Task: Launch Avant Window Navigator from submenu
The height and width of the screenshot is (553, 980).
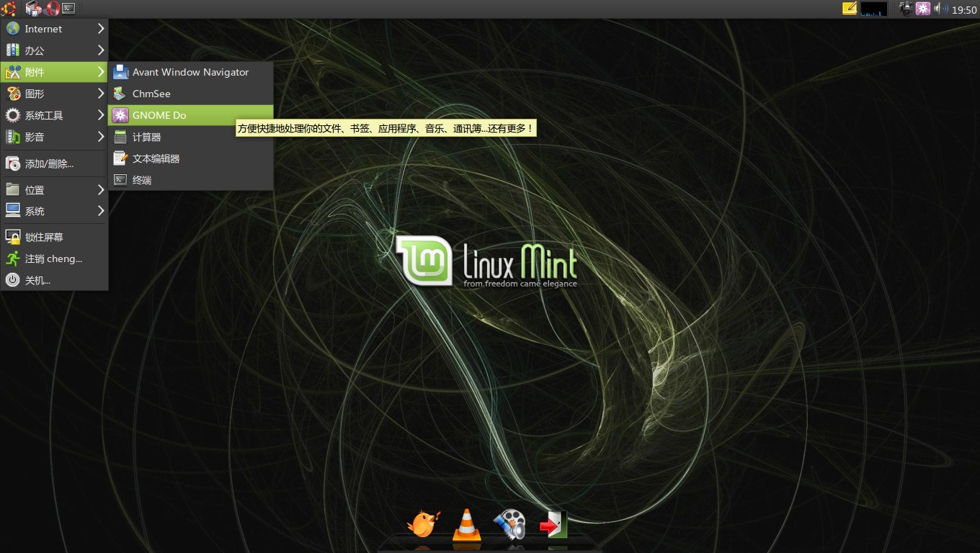Action: coord(191,72)
